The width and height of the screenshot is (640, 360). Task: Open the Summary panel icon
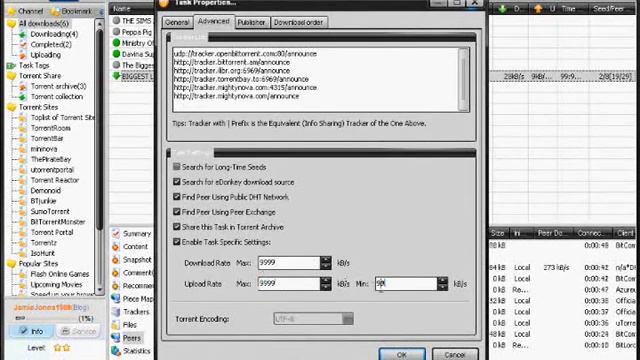116,233
